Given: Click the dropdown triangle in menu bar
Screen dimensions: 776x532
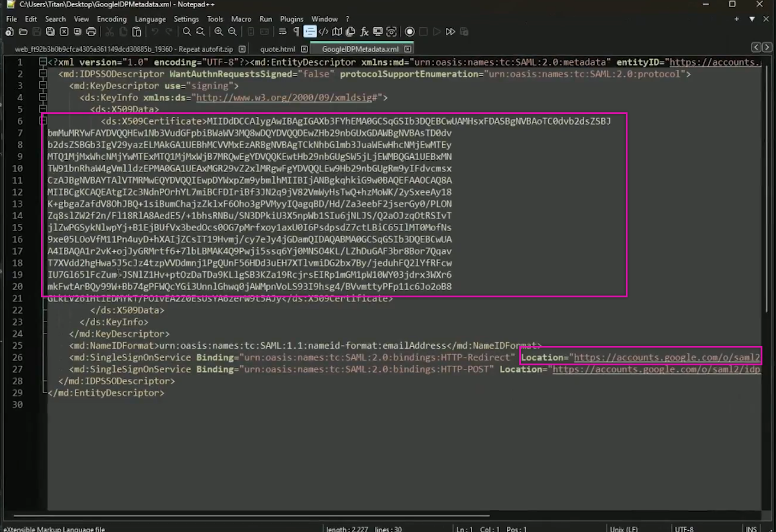Looking at the screenshot, I should [x=752, y=19].
